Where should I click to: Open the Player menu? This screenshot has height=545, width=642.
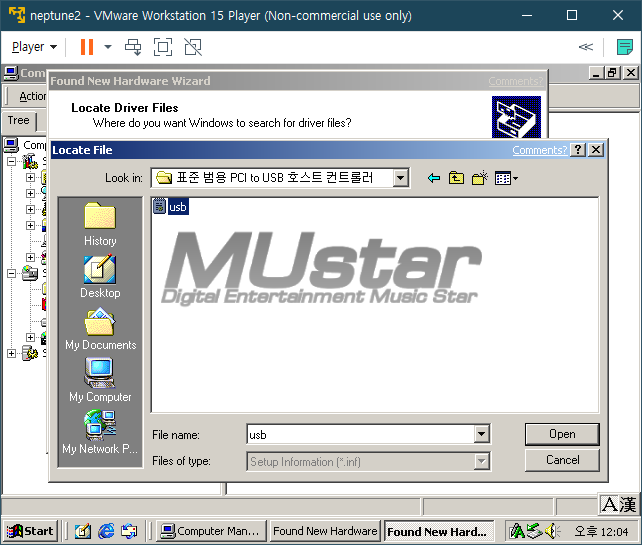coord(34,47)
